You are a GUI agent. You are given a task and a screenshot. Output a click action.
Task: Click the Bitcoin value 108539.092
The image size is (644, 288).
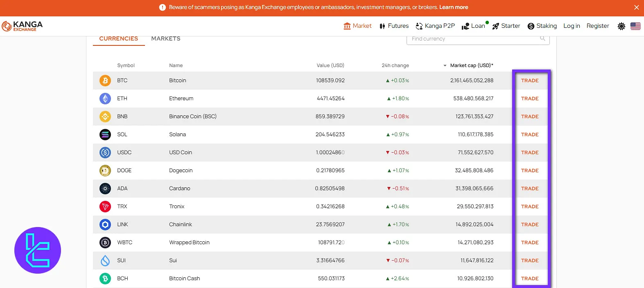click(x=330, y=81)
